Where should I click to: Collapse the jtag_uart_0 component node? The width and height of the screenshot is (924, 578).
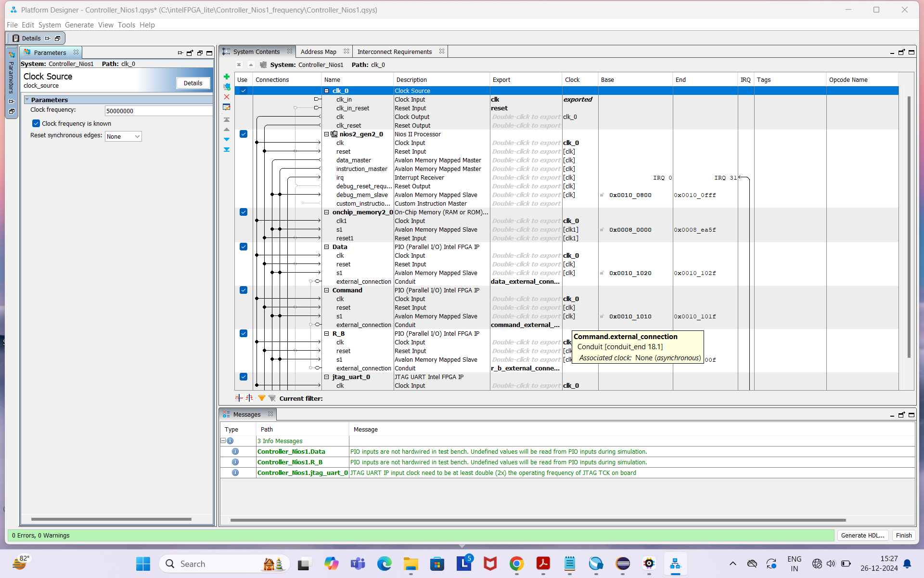coord(327,377)
